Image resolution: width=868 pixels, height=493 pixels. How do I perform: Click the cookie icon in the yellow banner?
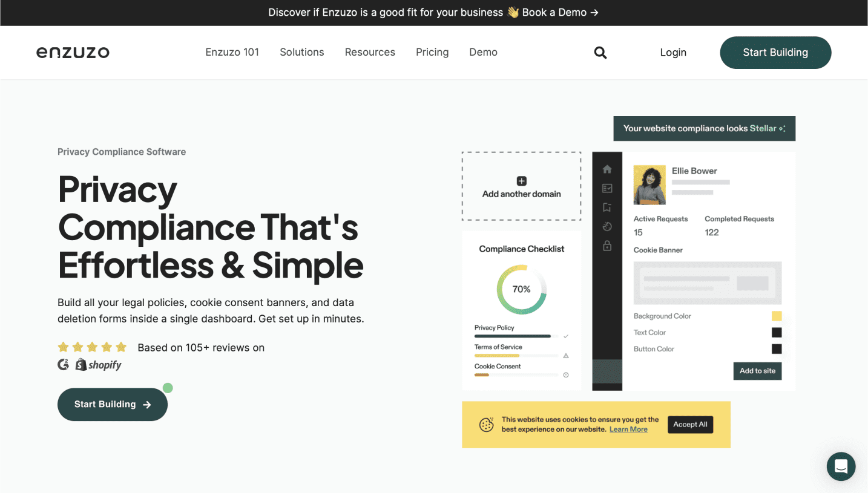click(x=486, y=424)
